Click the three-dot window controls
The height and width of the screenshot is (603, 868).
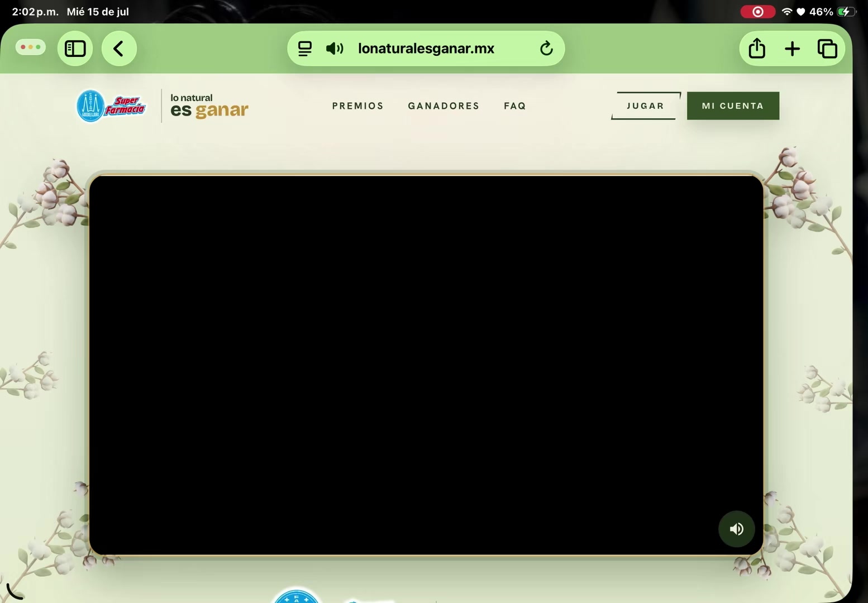[x=31, y=47]
